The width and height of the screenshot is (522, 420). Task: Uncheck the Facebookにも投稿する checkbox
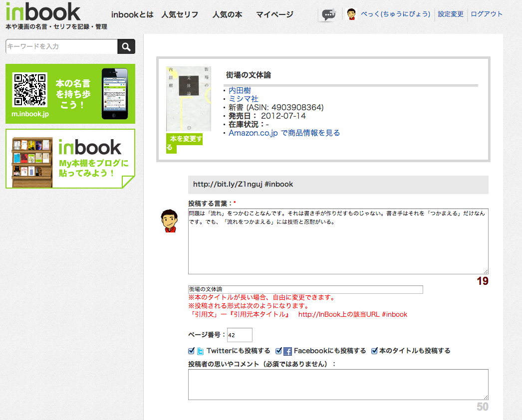coord(279,351)
